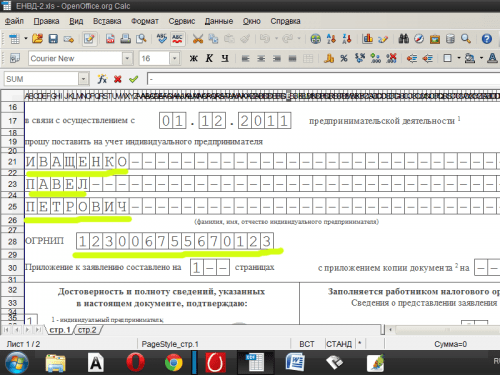Open the Name Box SUM dropdown arrow

[83, 79]
